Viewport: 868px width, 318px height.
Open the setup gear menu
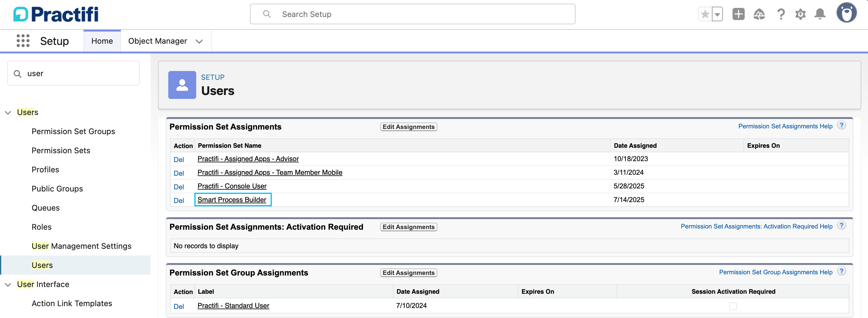click(x=800, y=14)
